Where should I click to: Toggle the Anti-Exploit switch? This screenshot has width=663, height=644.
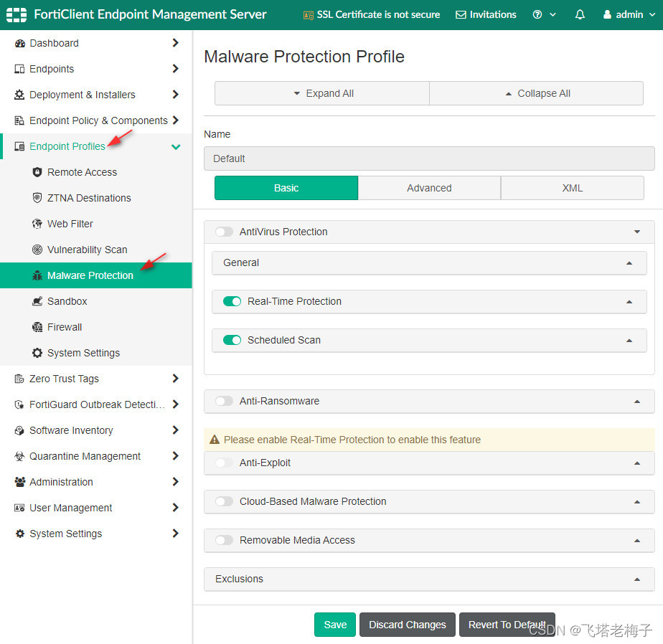(x=224, y=463)
